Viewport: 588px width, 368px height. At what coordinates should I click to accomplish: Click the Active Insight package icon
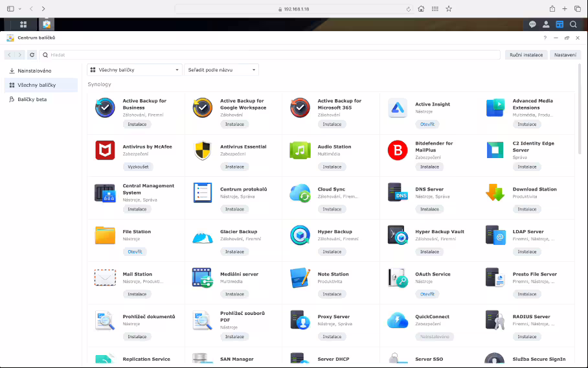(x=398, y=108)
